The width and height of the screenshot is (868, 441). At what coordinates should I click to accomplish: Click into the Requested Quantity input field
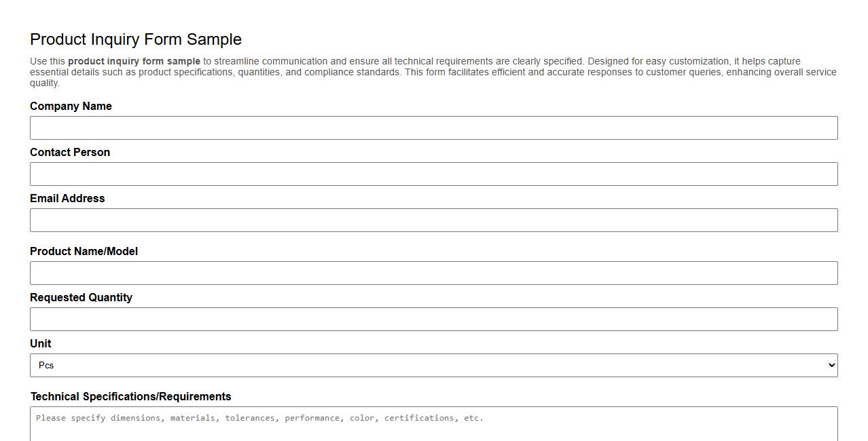pos(433,319)
